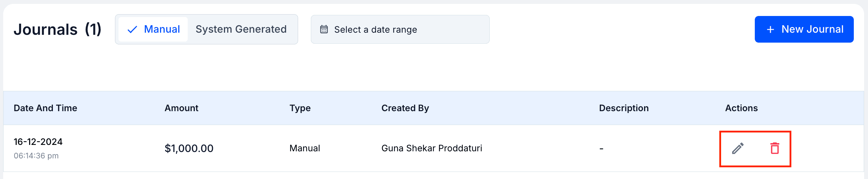Image resolution: width=868 pixels, height=179 pixels.
Task: Click the Description column header
Action: pyautogui.click(x=623, y=108)
